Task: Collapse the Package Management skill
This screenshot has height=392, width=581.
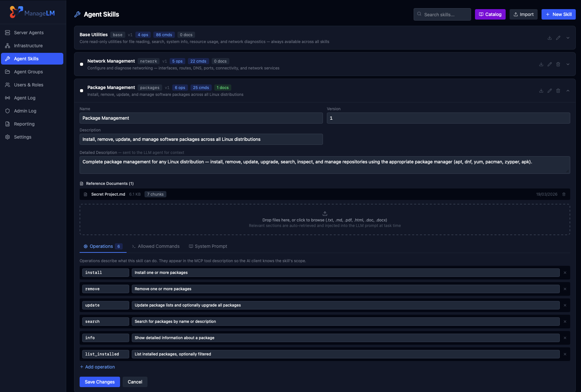Action: click(568, 91)
